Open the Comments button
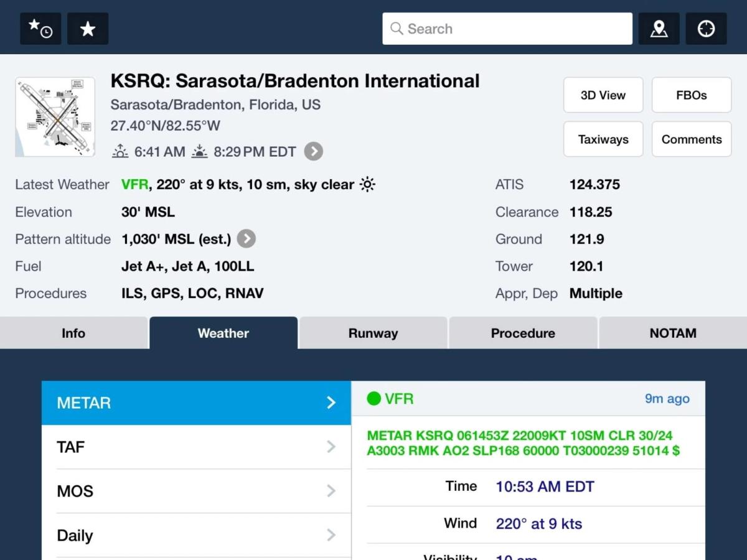 tap(691, 139)
